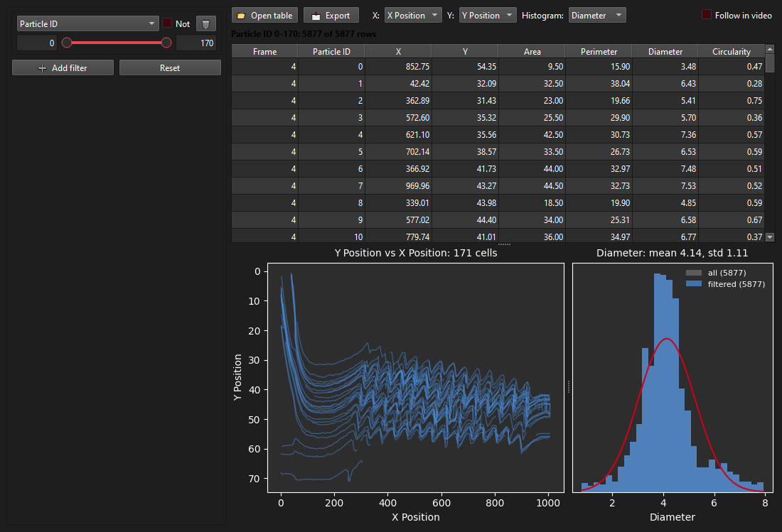Image resolution: width=782 pixels, height=532 pixels.
Task: Click the filter minimum value field
Action: pyautogui.click(x=37, y=43)
